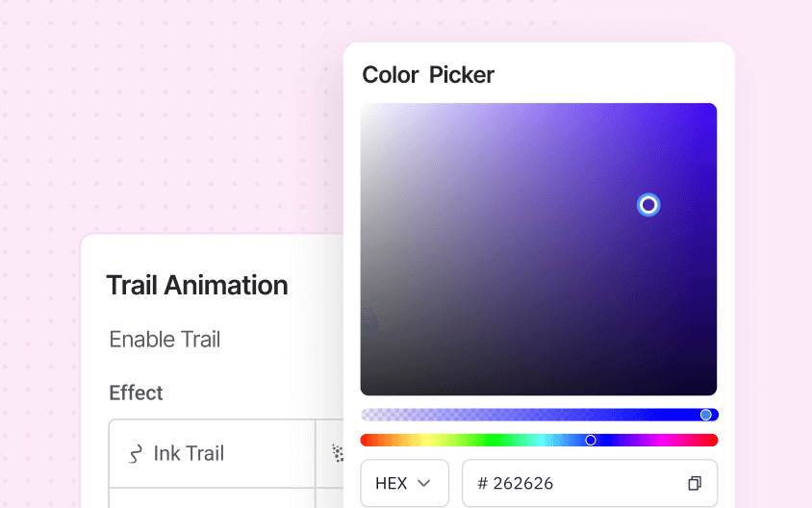Click the hue slider handle

(591, 440)
